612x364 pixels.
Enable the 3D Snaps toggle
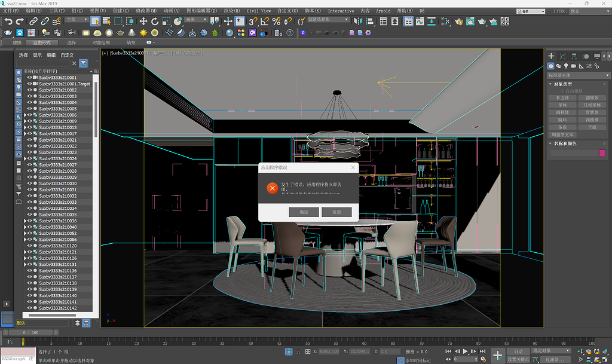coord(253,22)
